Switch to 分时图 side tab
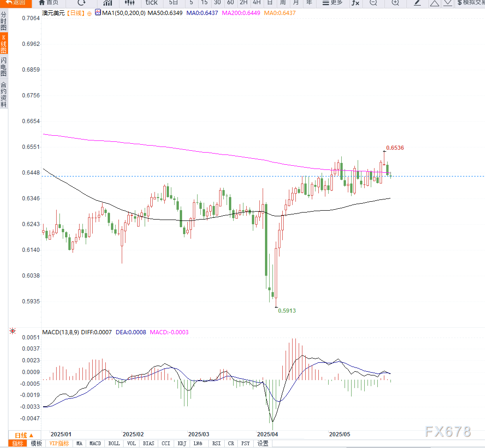 4,21
